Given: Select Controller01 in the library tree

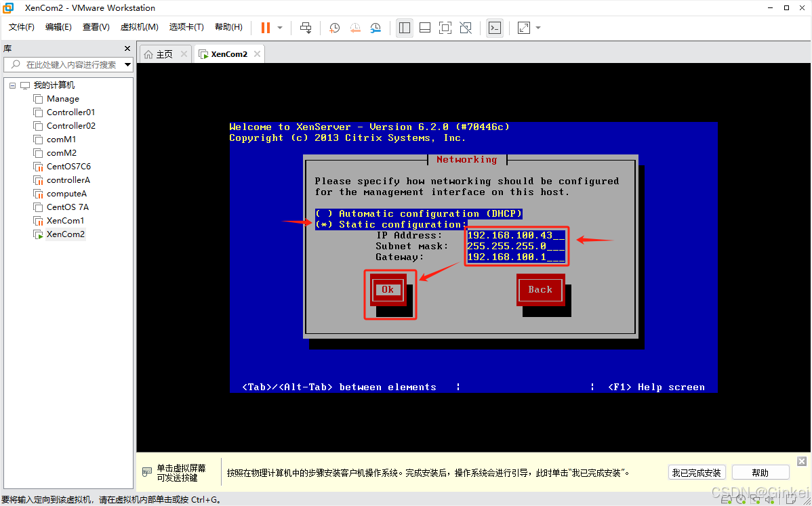Looking at the screenshot, I should tap(70, 112).
